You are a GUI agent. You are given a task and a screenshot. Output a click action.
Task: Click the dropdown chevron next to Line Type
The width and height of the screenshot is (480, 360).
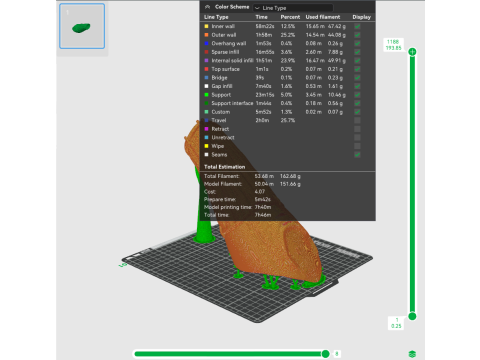[x=257, y=8]
